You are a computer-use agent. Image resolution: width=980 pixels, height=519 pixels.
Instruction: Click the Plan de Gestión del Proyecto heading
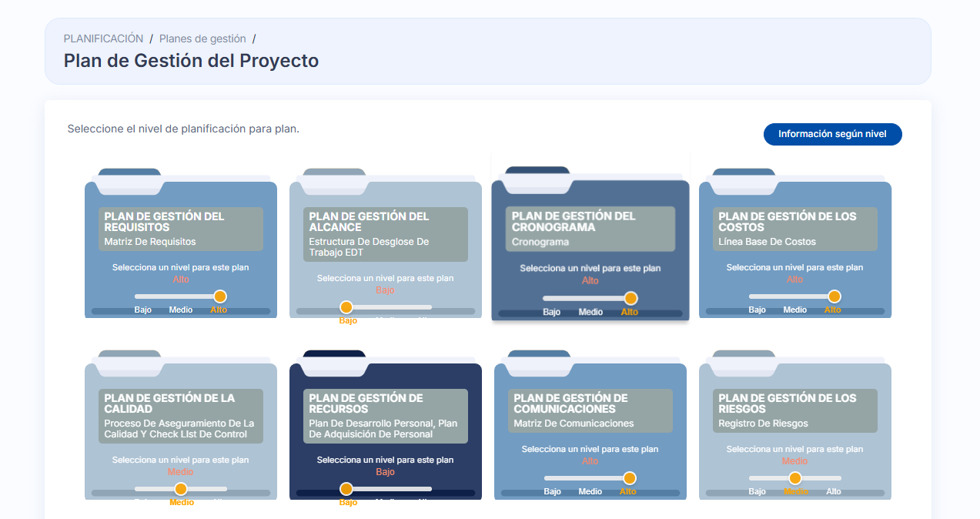click(191, 60)
